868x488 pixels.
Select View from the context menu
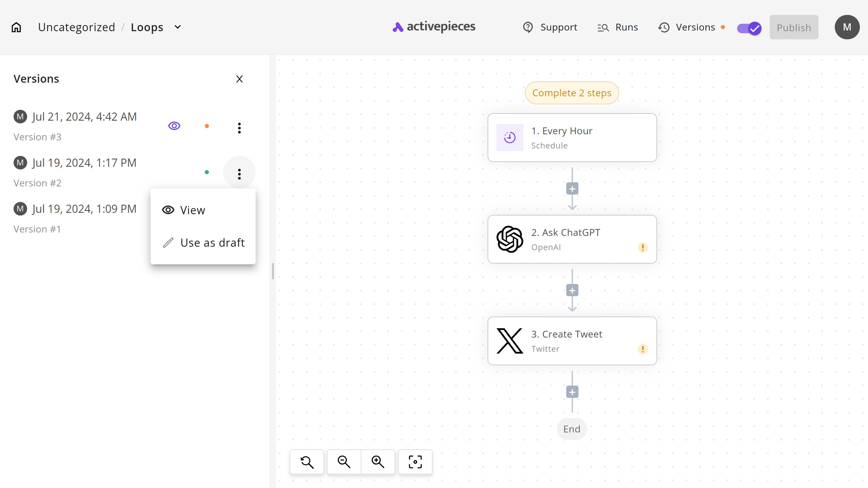[x=193, y=210]
